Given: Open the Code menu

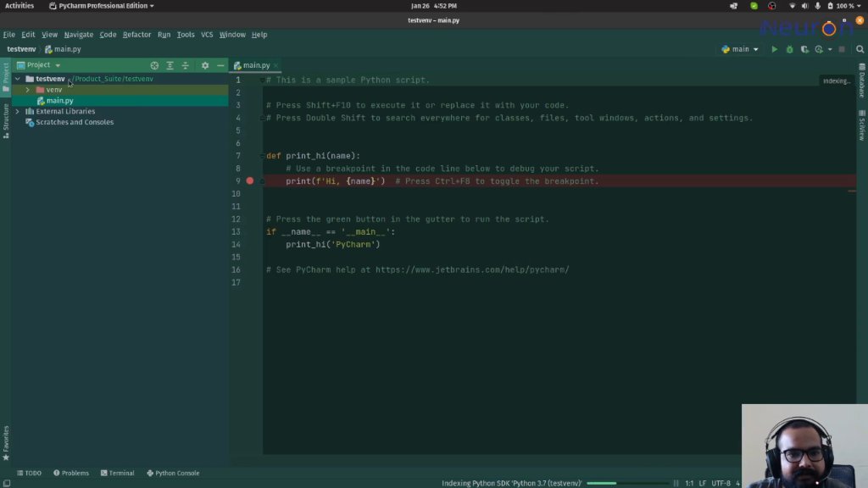Looking at the screenshot, I should coord(108,34).
